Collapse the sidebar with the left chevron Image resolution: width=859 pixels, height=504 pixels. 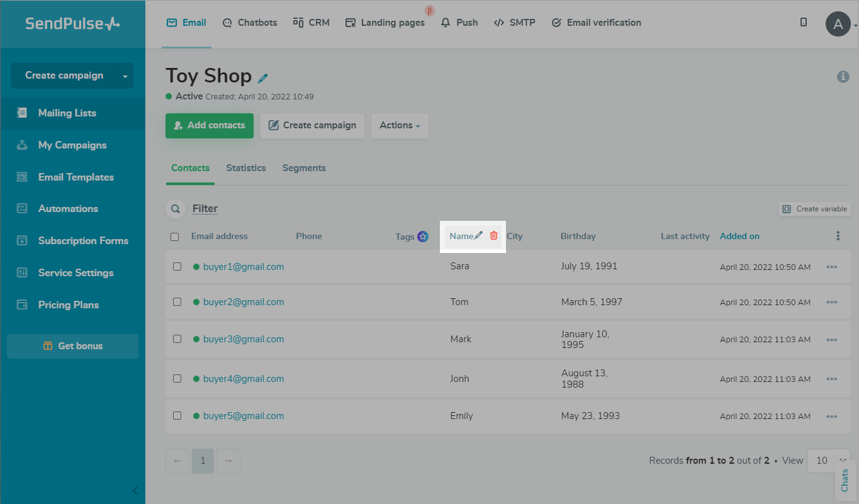point(135,491)
